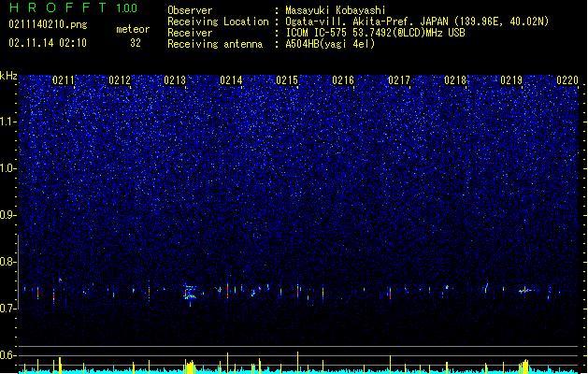Viewport: 588px width, 374px height.
Task: Click the Receiving antenna label
Action: tap(215, 44)
